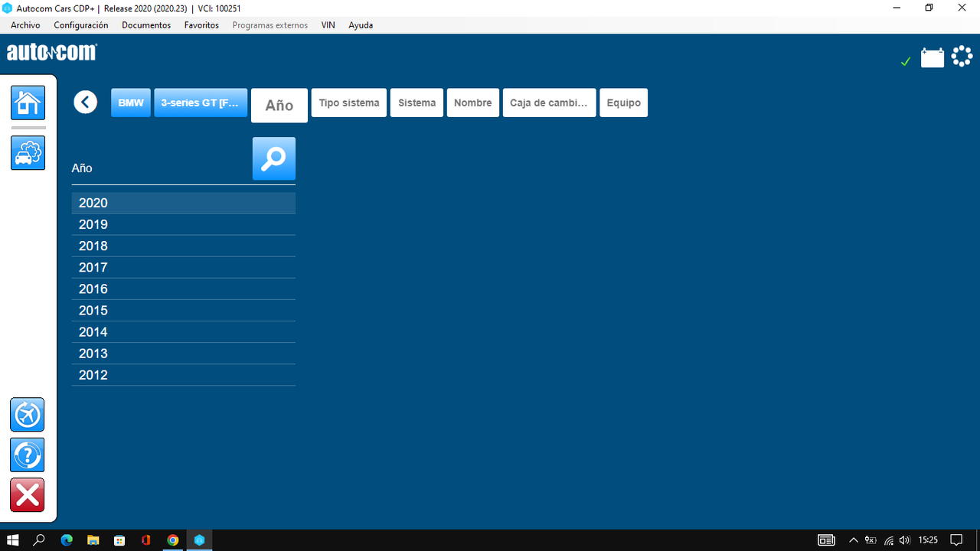
Task: Open the help question mark icon
Action: coord(28,455)
